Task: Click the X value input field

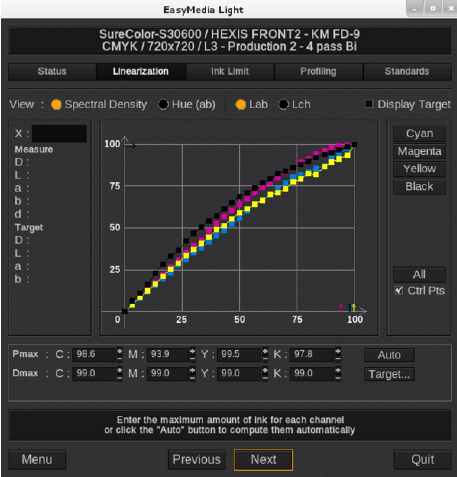Action: [59, 134]
